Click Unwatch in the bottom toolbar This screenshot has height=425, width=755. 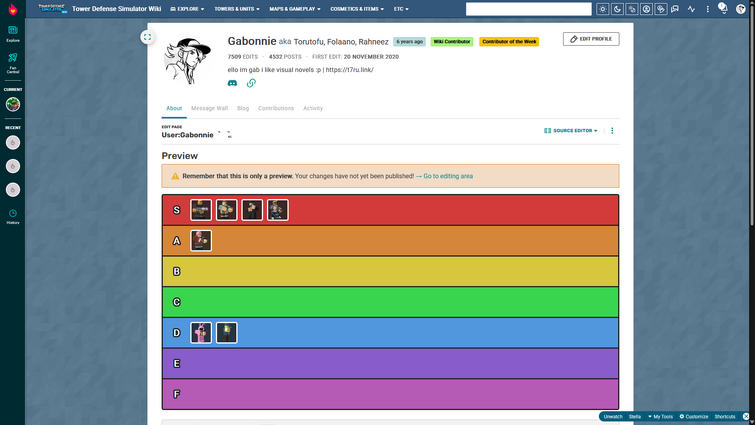pyautogui.click(x=613, y=416)
